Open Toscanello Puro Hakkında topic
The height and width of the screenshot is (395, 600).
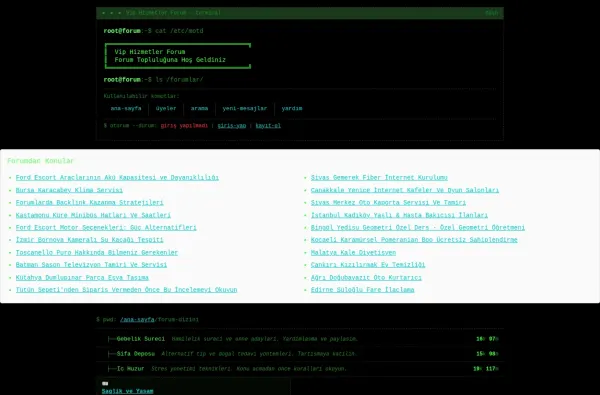[97, 253]
